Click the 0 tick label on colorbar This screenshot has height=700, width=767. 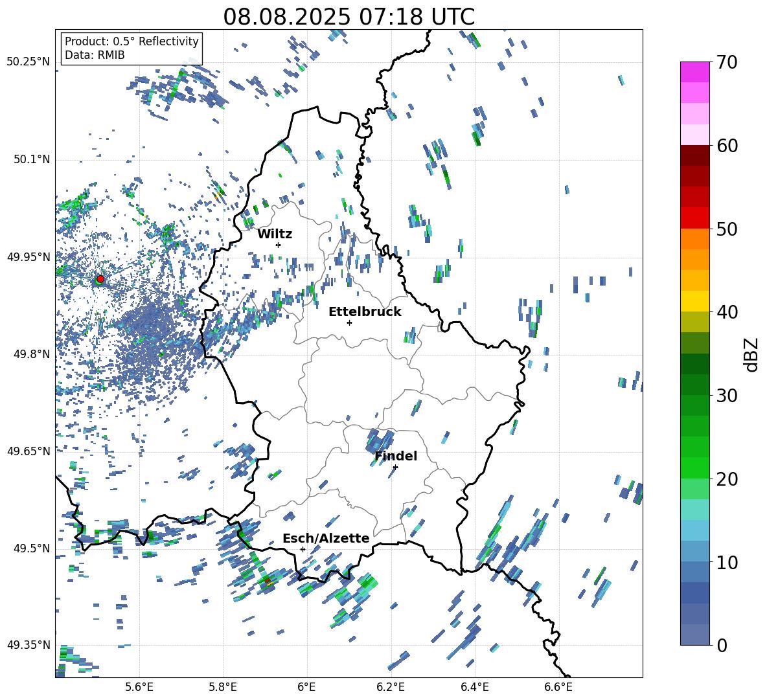(x=722, y=645)
